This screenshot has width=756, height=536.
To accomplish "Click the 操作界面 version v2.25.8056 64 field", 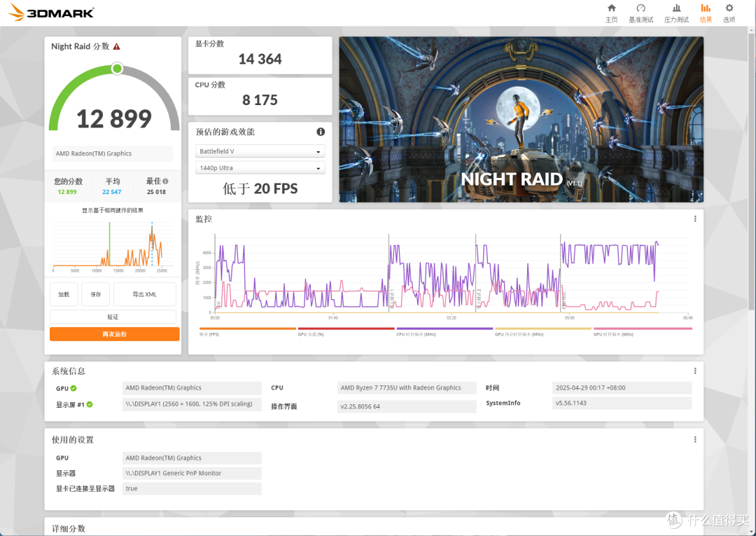I will [407, 406].
